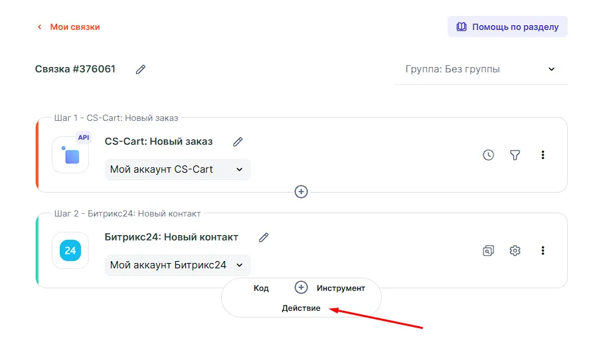This screenshot has height=364, width=607.
Task: Edit the CS-Cart: Новый заказ step name
Action: [238, 141]
